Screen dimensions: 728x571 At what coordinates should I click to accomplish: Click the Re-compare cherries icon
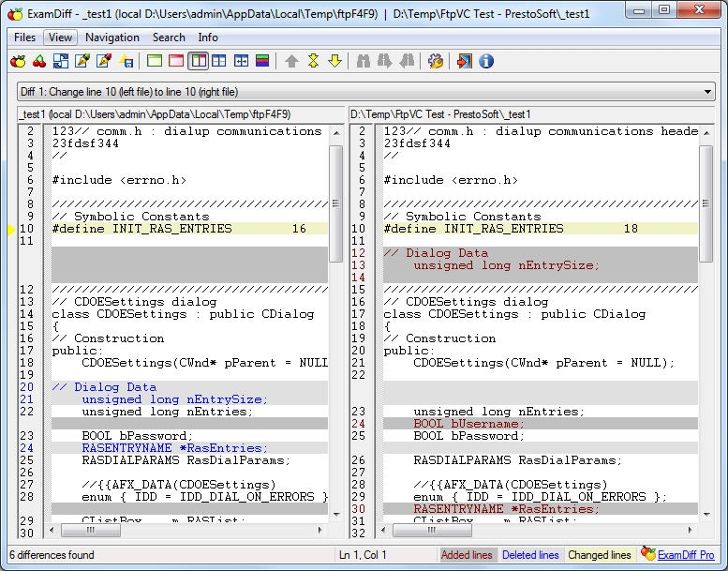(x=39, y=61)
